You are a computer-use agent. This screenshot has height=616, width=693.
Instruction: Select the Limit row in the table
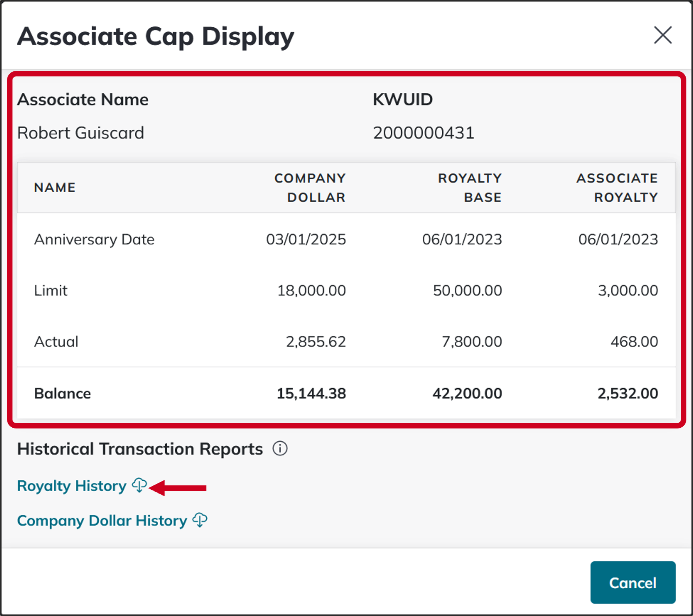51,290
